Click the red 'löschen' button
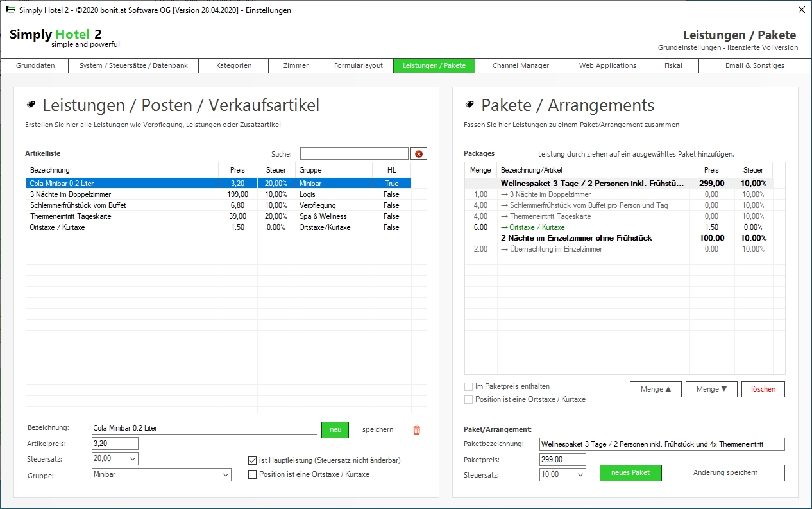Viewport: 812px width, 509px height. (x=763, y=389)
